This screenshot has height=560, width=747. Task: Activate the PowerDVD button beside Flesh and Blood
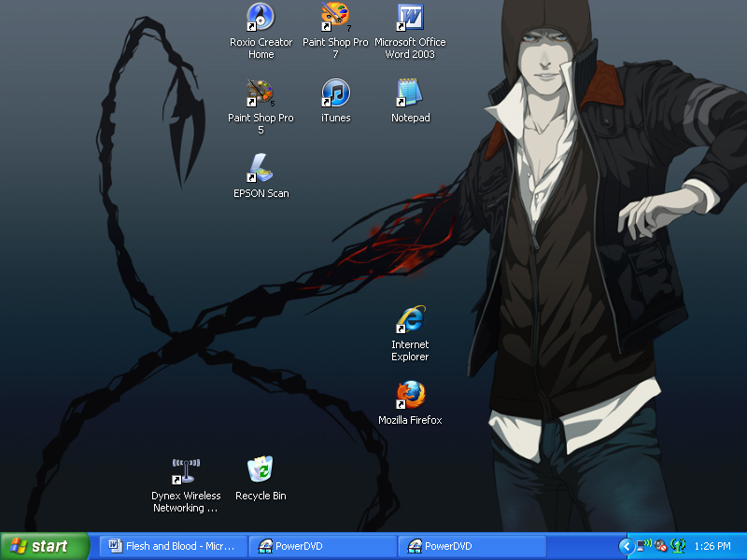tap(323, 546)
